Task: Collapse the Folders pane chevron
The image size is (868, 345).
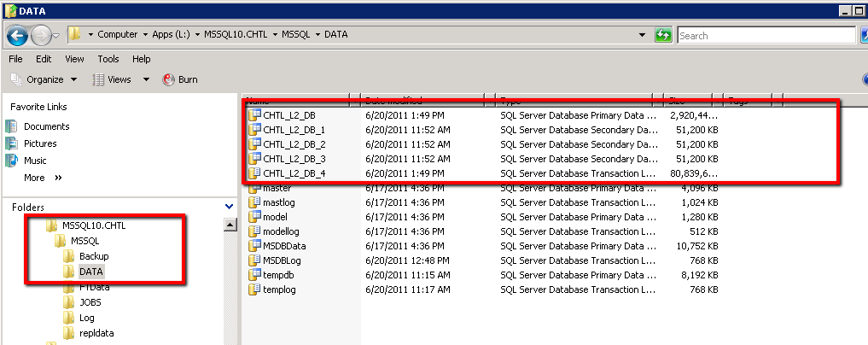Action: coord(230,207)
